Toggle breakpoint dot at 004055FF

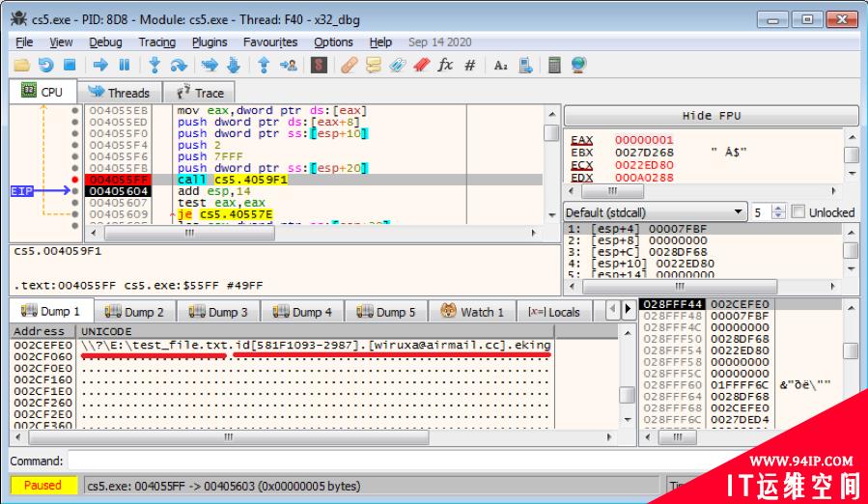point(74,180)
